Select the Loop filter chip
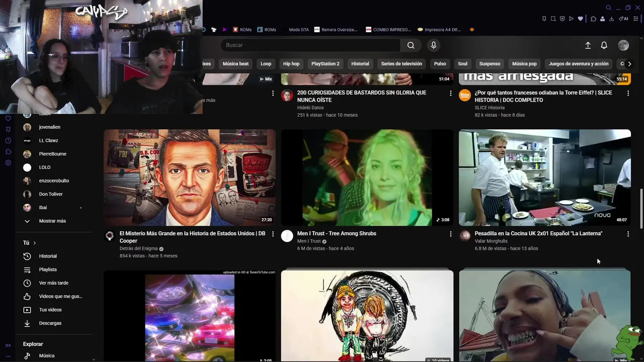 point(266,64)
